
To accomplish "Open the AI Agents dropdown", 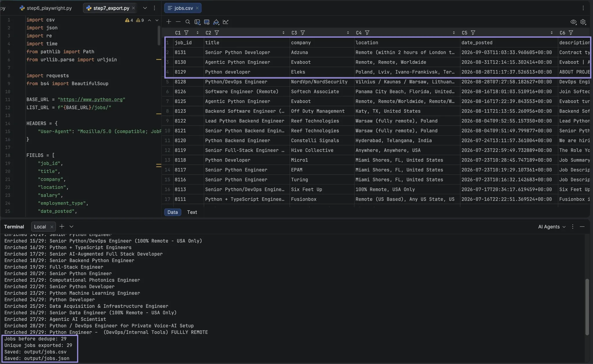I will [552, 227].
